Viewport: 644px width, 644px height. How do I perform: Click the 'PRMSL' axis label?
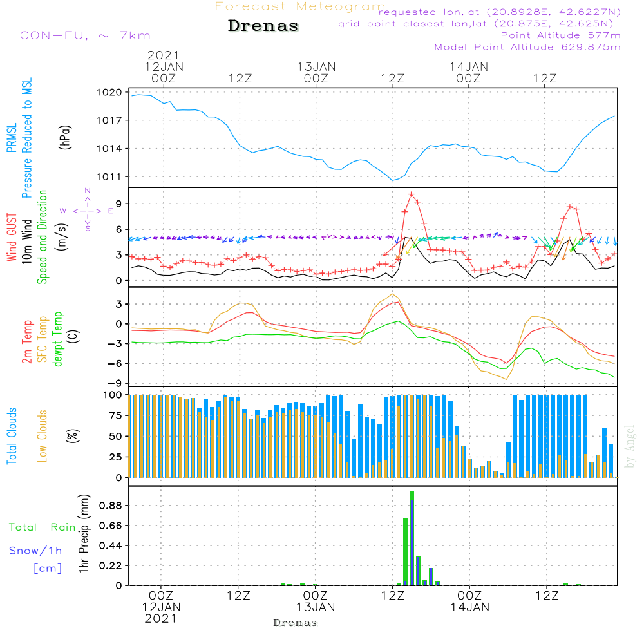pyautogui.click(x=12, y=138)
